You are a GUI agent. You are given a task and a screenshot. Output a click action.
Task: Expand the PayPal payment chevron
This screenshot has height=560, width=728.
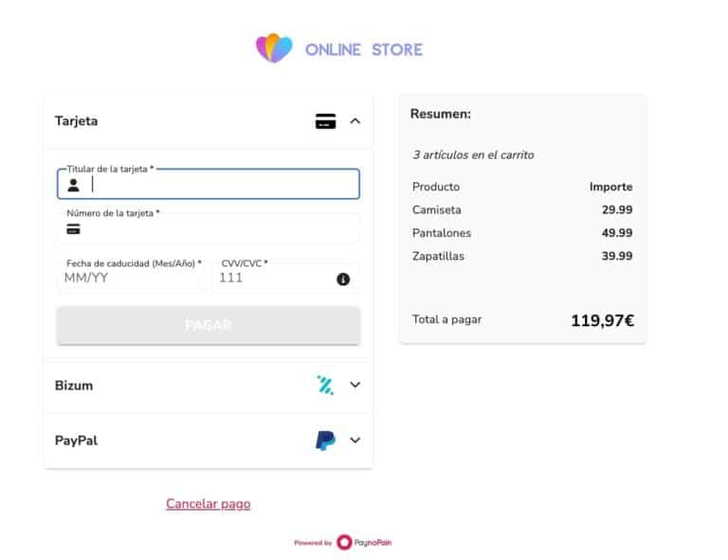355,441
